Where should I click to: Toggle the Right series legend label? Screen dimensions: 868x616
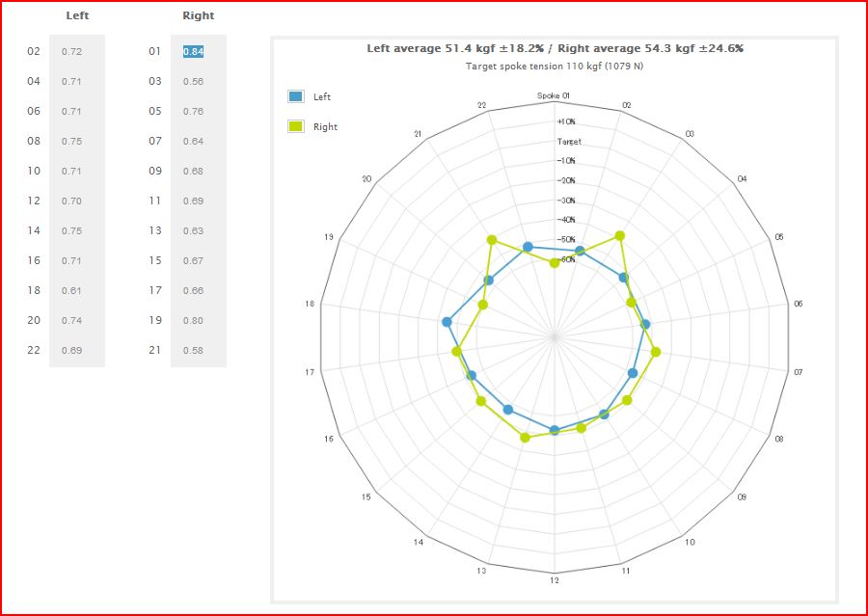click(x=325, y=126)
